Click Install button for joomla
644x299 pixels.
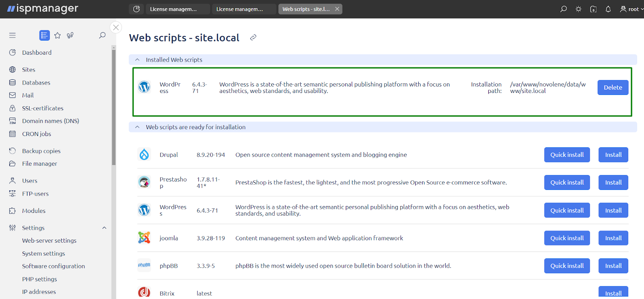click(x=613, y=238)
